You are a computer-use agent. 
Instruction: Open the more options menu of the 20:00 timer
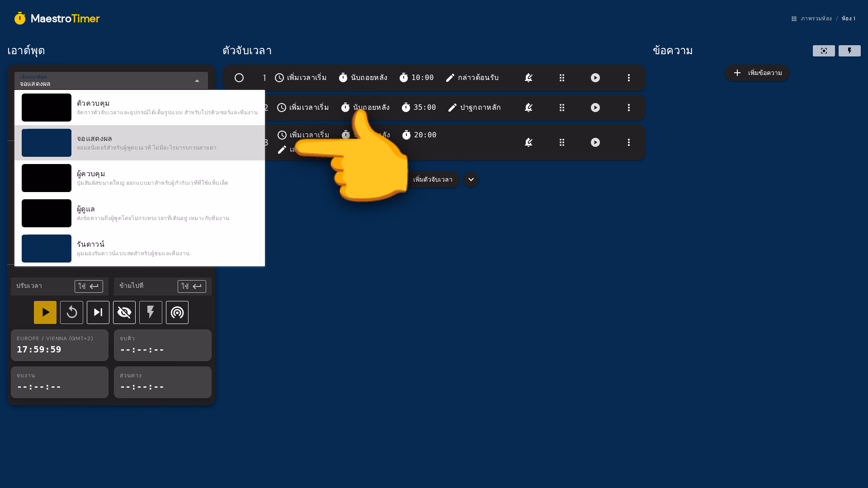(x=629, y=142)
